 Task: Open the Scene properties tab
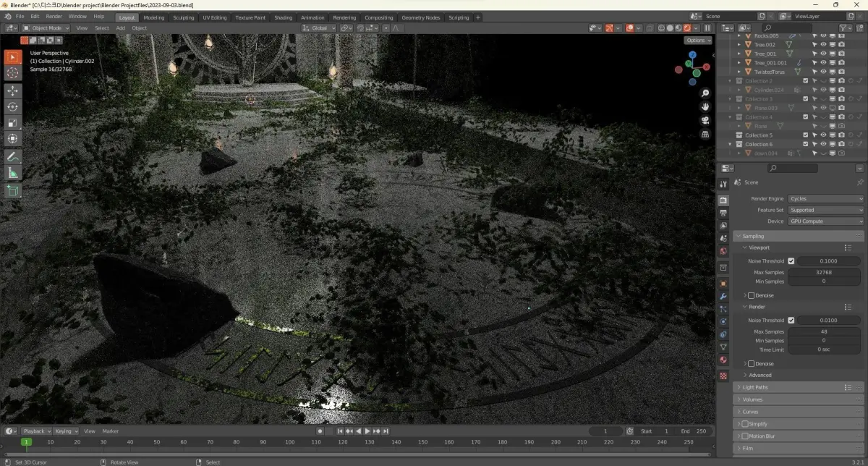[x=723, y=238]
